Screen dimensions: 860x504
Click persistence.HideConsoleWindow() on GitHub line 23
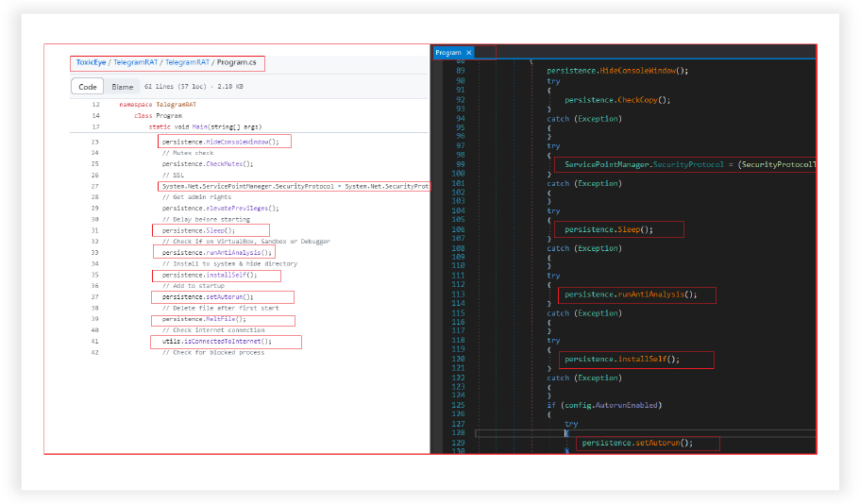(221, 142)
